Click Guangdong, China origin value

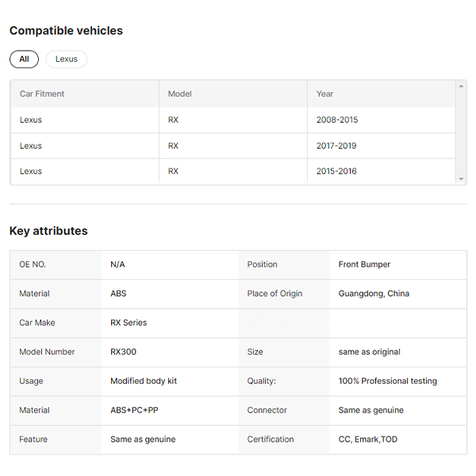pos(374,294)
